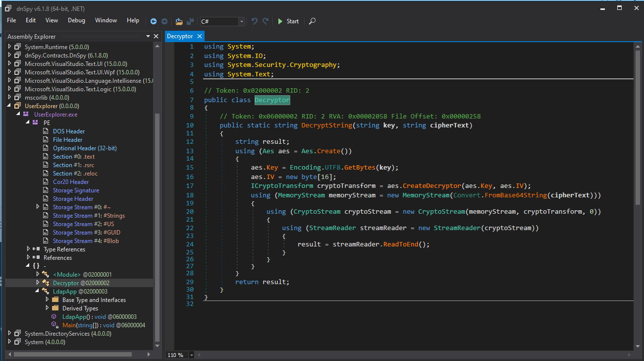Select the Decryptor class icon in tree
644x361 pixels.
(46, 283)
